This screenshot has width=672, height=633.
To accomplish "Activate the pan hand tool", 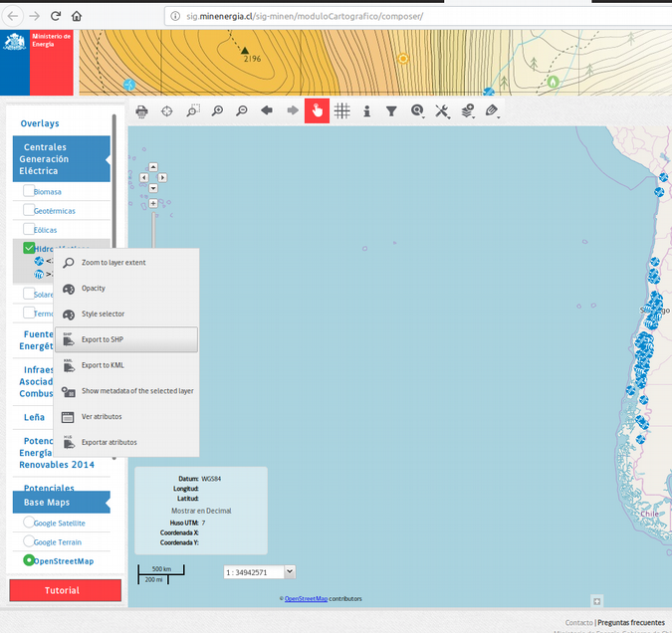I will pos(317,111).
